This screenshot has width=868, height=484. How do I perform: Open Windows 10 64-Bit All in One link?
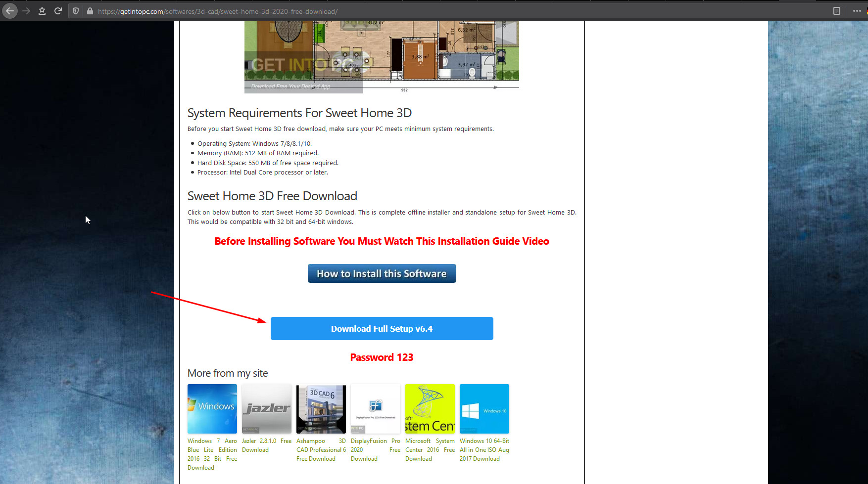tap(484, 450)
